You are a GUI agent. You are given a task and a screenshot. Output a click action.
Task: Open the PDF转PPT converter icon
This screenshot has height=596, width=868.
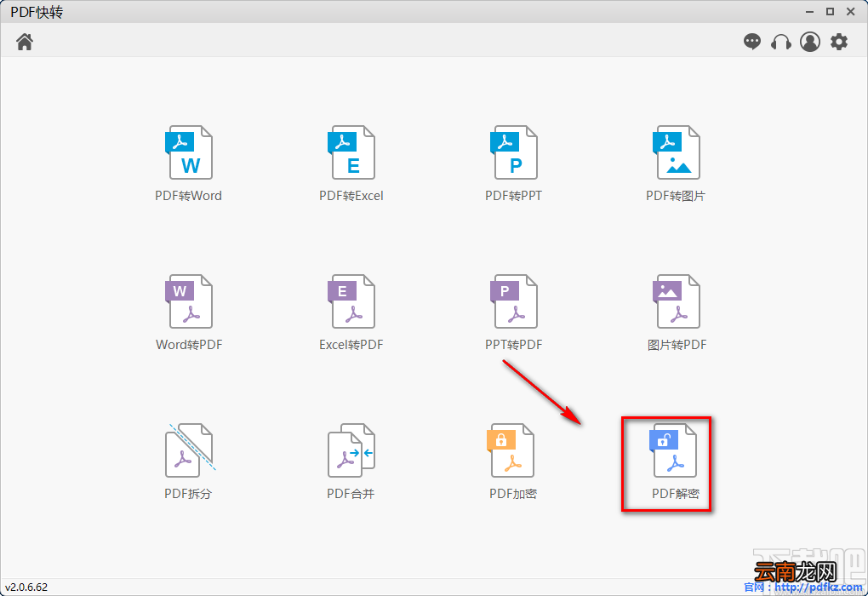[x=513, y=152]
